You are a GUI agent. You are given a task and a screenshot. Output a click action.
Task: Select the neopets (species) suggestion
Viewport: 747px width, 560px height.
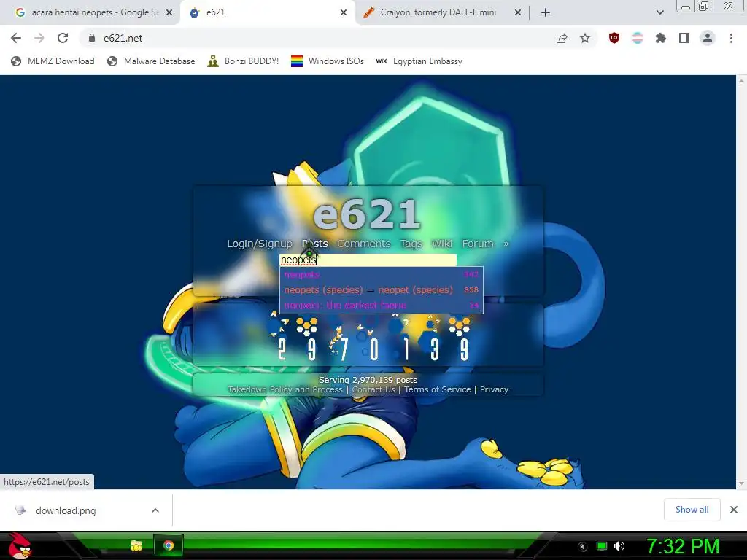pos(381,290)
